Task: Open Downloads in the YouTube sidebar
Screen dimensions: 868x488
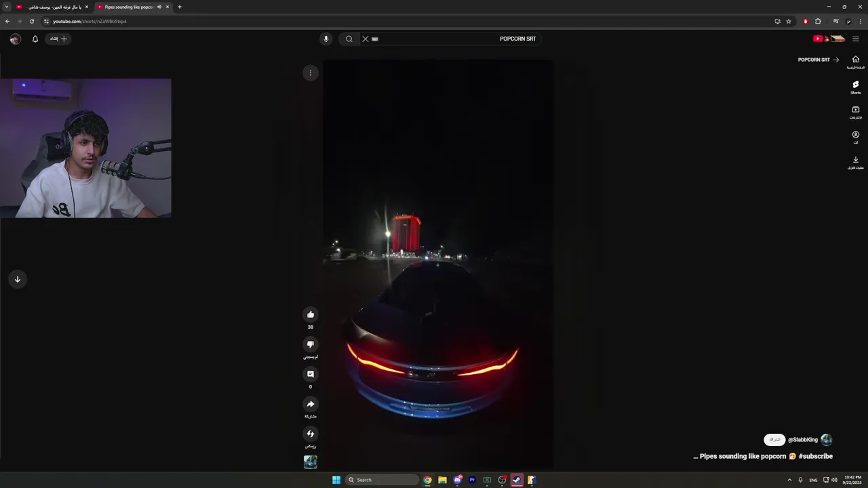Action: coord(856,162)
